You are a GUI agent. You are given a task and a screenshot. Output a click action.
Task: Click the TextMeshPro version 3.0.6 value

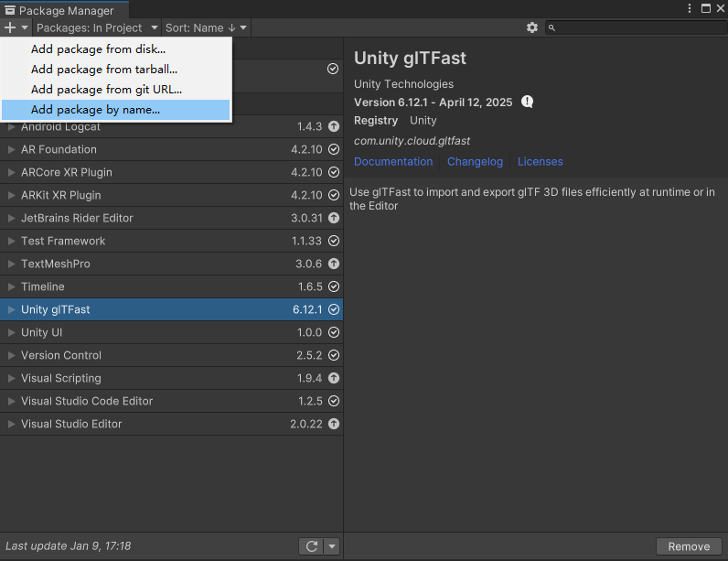(309, 264)
